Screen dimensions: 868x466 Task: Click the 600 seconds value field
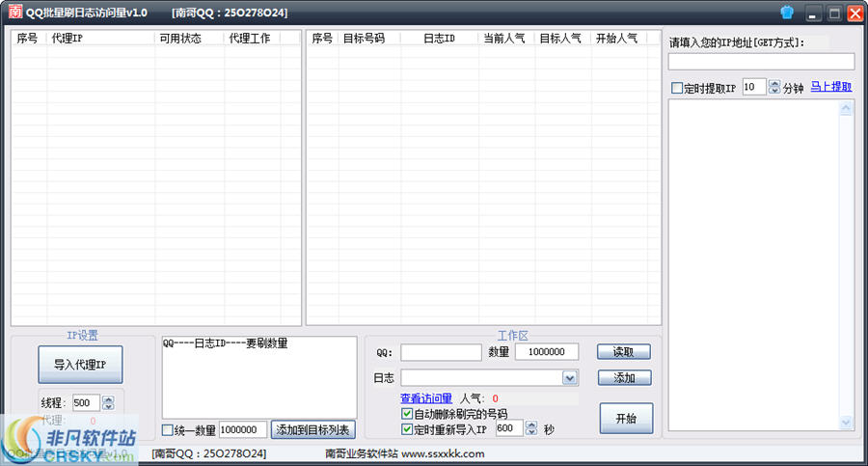[x=509, y=428]
